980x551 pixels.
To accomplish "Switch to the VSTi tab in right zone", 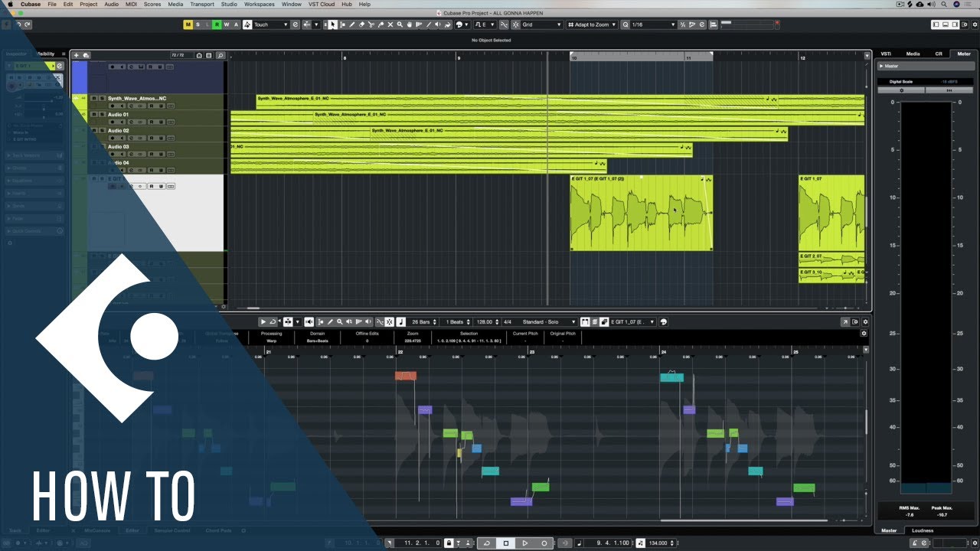I will 886,54.
